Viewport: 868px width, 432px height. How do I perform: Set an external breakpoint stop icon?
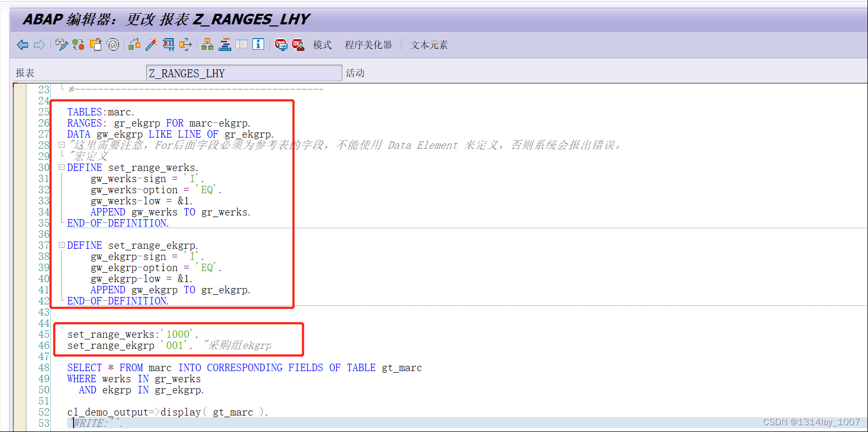point(298,45)
